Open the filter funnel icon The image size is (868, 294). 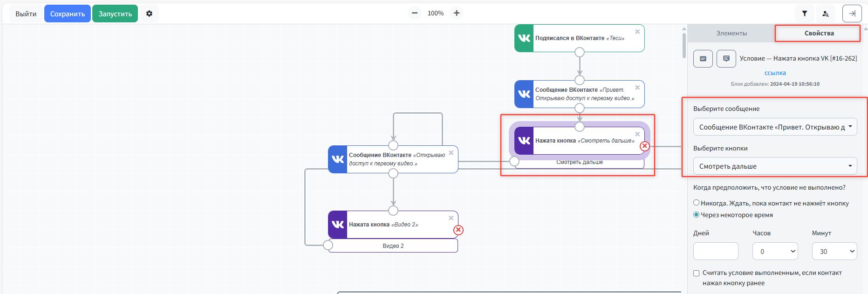point(804,14)
